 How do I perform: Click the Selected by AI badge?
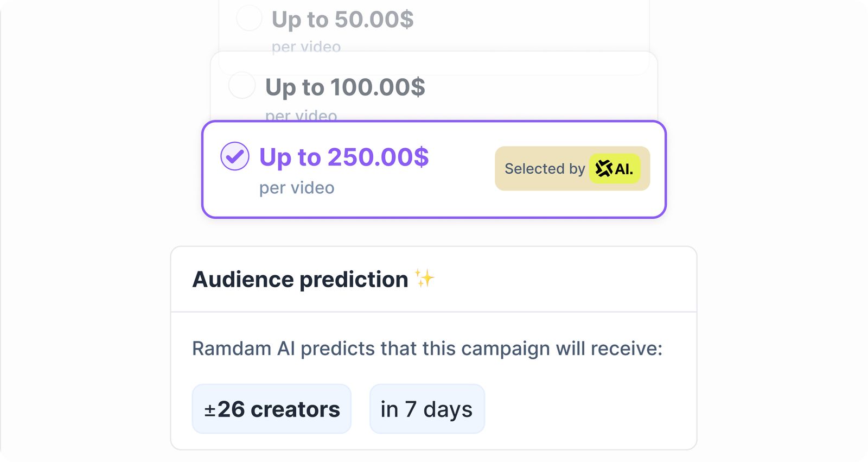click(573, 169)
